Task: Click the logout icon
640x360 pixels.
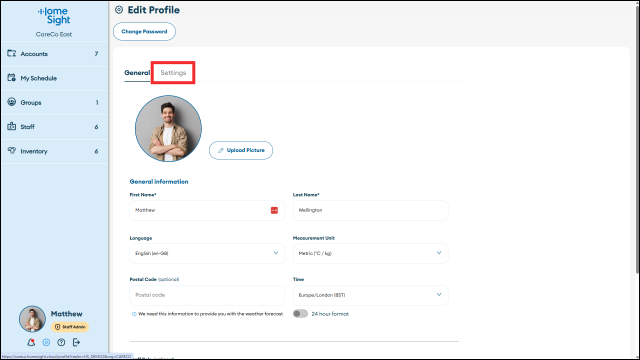Action: pyautogui.click(x=76, y=342)
